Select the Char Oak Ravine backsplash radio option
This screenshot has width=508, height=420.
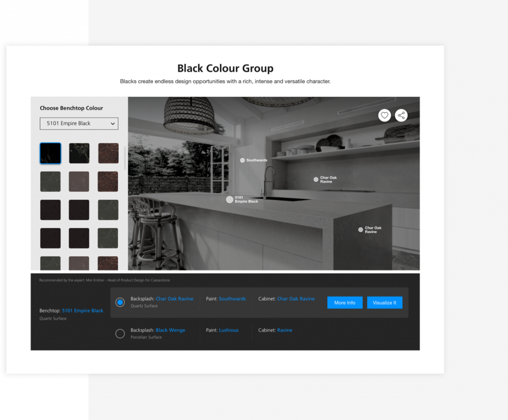tap(120, 302)
